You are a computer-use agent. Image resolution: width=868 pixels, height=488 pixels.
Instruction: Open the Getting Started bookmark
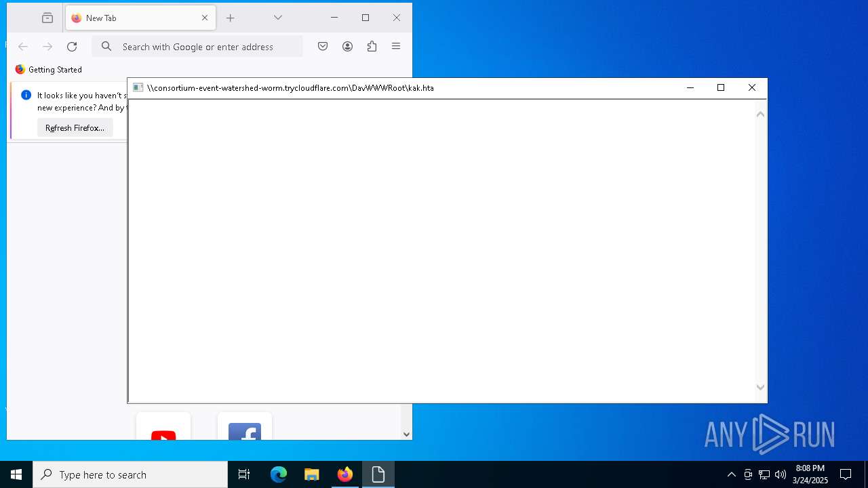tap(49, 70)
